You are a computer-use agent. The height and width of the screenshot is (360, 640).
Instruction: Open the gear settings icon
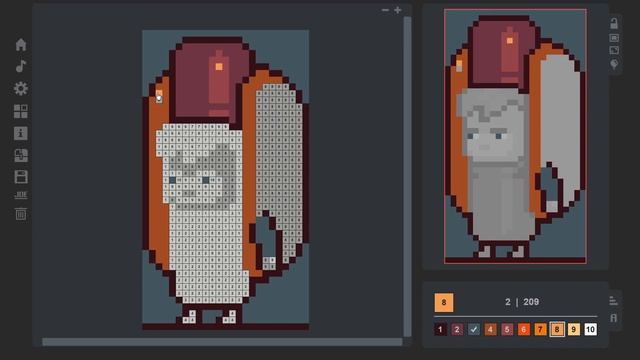coord(21,89)
